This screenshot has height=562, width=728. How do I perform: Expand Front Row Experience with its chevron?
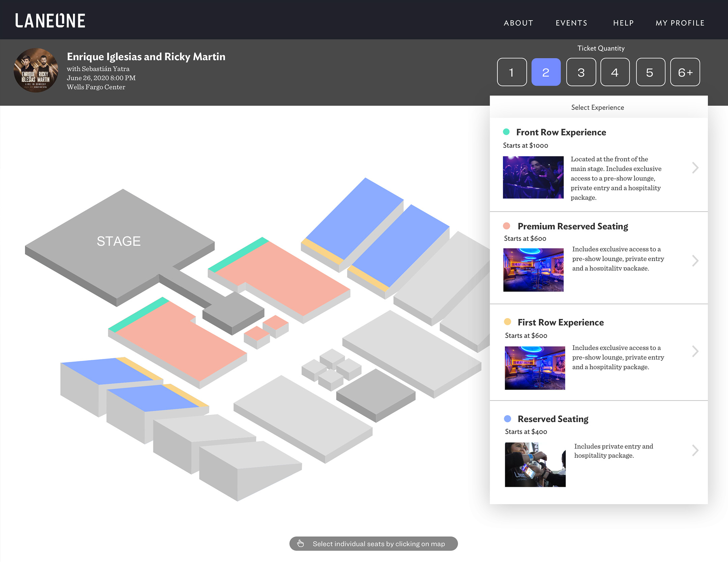click(x=695, y=168)
